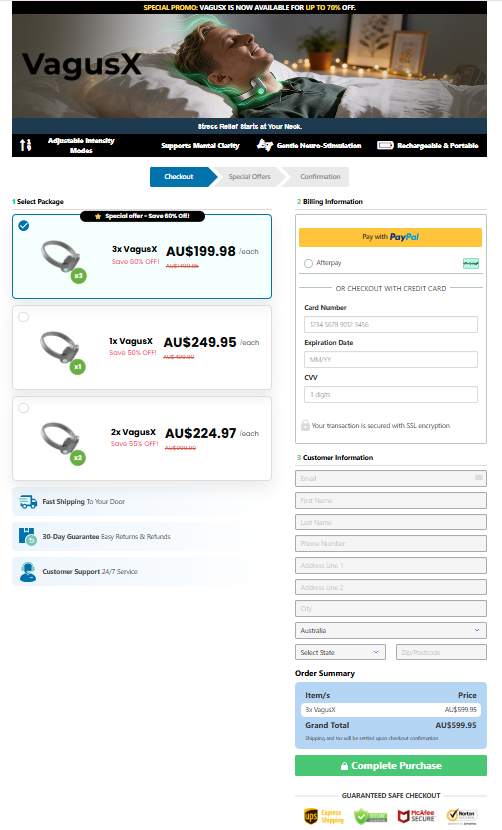Click the AU$199.98 price text

201,251
